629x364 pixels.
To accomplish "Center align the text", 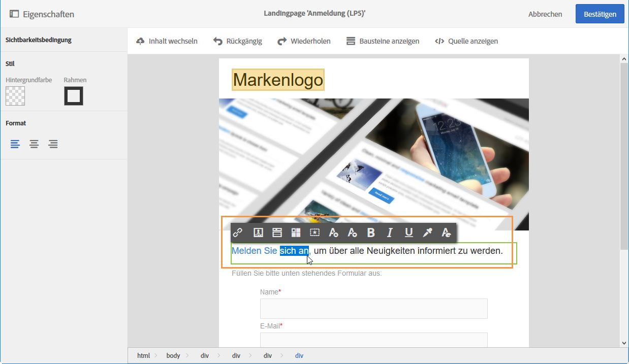I will (x=34, y=144).
